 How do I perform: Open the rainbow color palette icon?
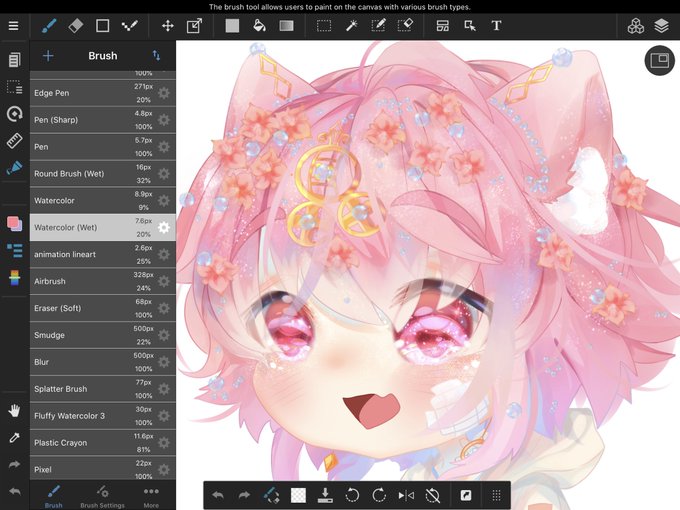click(x=14, y=278)
